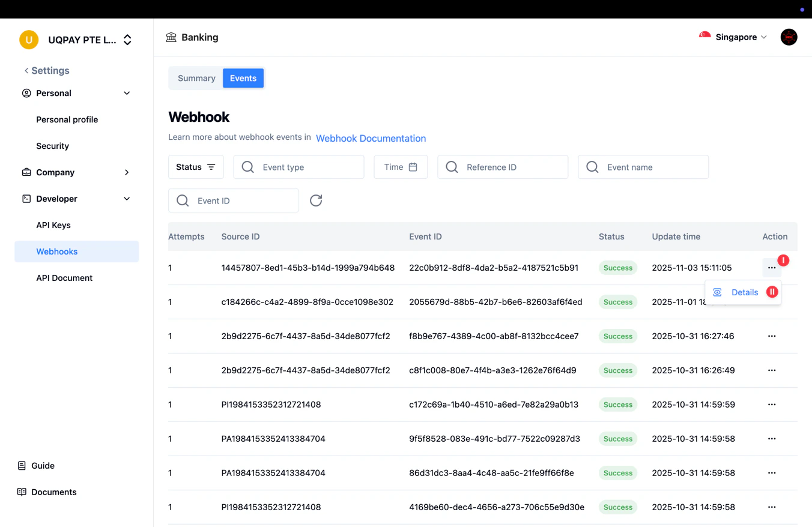Click the Company briefcase icon in sidebar
This screenshot has height=527, width=812.
coord(26,172)
